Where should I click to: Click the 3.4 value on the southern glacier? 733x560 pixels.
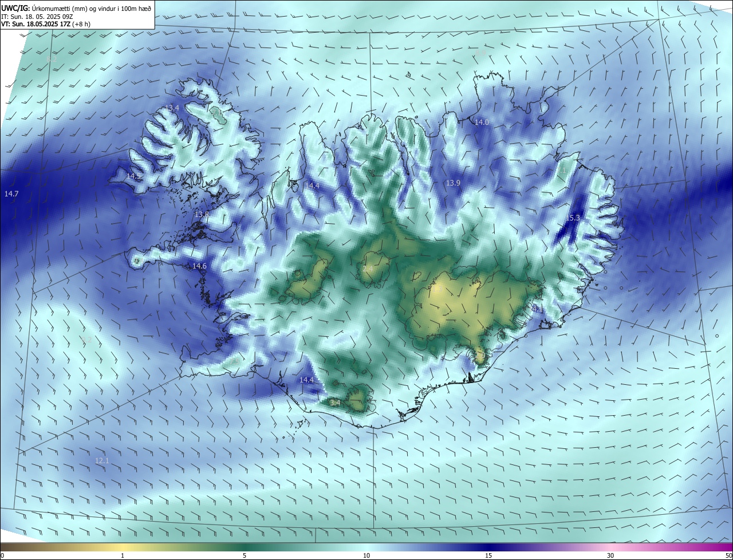point(336,403)
